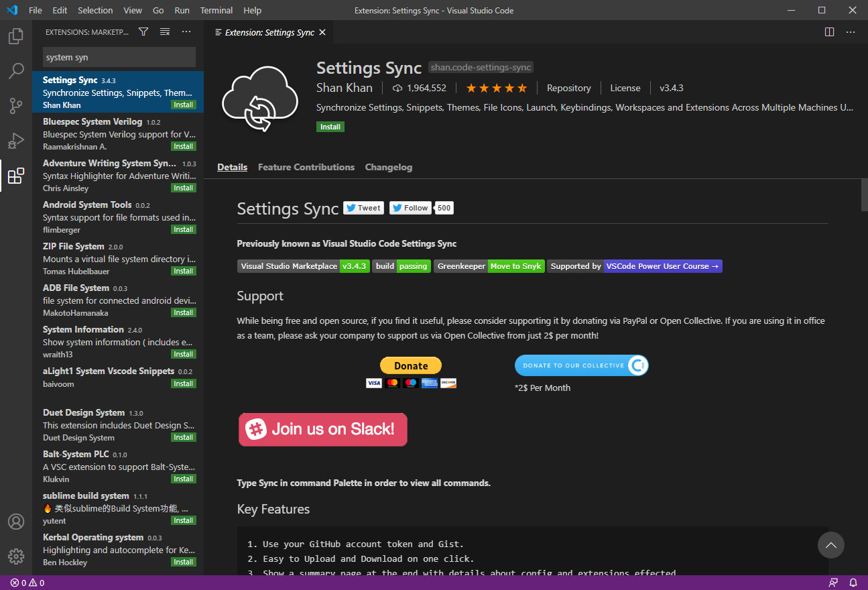The height and width of the screenshot is (590, 868).
Task: Click the errors and warnings status indicator
Action: (x=27, y=583)
